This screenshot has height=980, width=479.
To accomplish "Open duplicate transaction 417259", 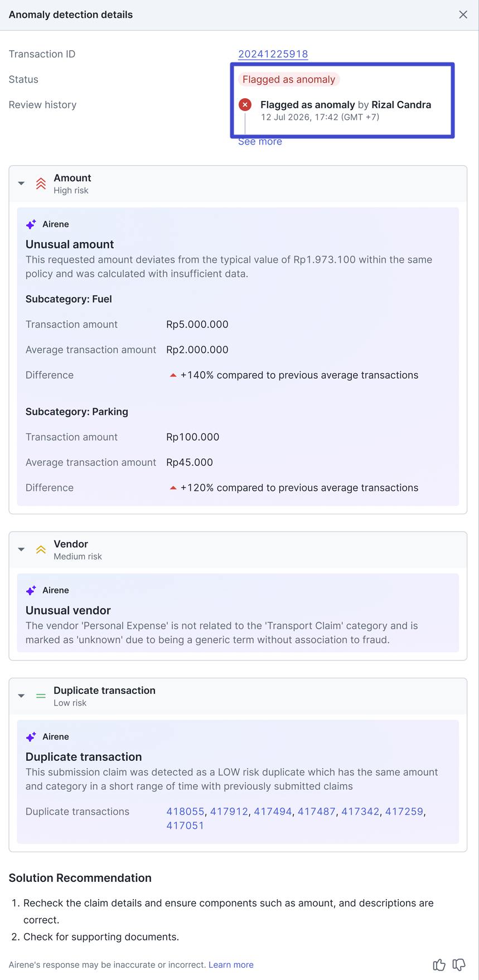I will click(404, 812).
